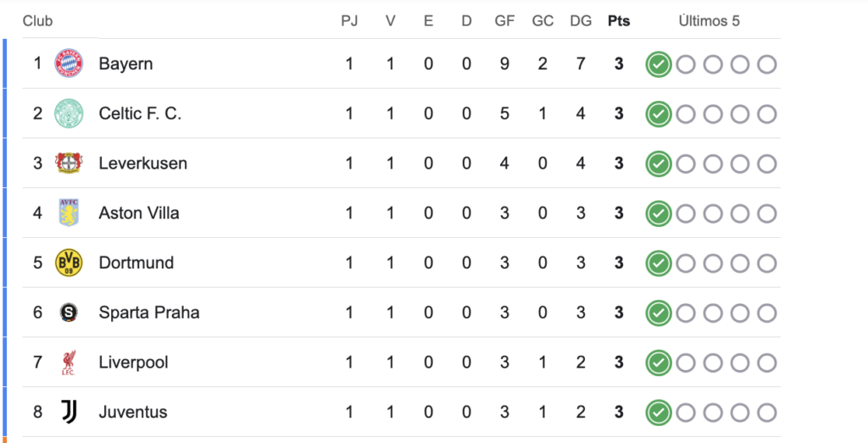Click the Celtic F. C. crest icon
The width and height of the screenshot is (868, 443).
coord(69,114)
